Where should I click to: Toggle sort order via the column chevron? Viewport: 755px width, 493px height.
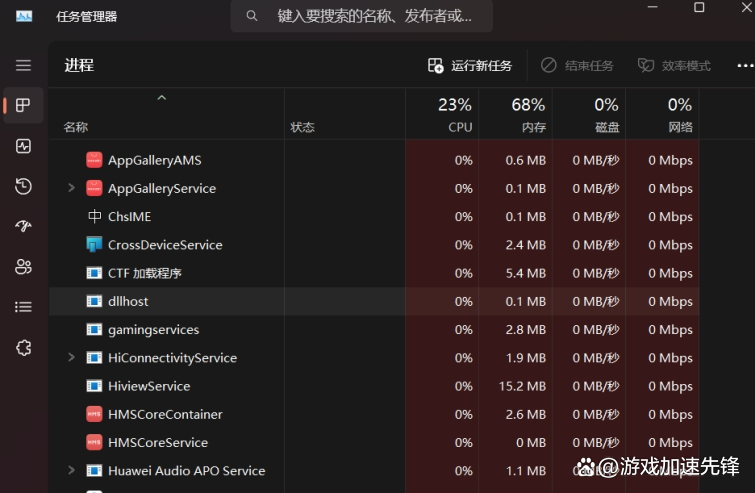coord(162,98)
